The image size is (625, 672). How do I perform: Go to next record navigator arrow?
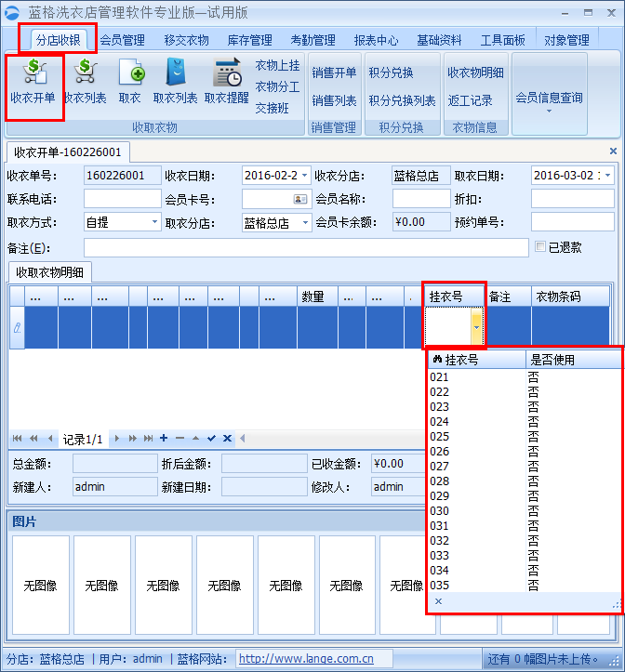(116, 438)
